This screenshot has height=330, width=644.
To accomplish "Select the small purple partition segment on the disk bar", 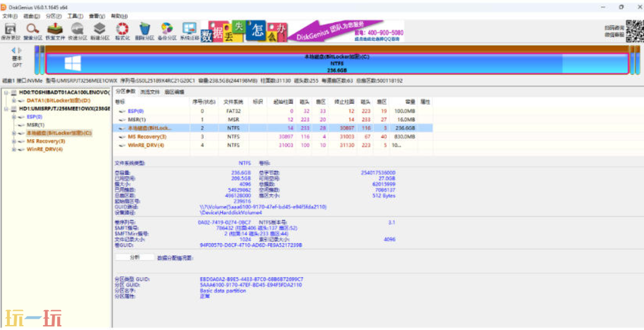I will tap(37, 60).
